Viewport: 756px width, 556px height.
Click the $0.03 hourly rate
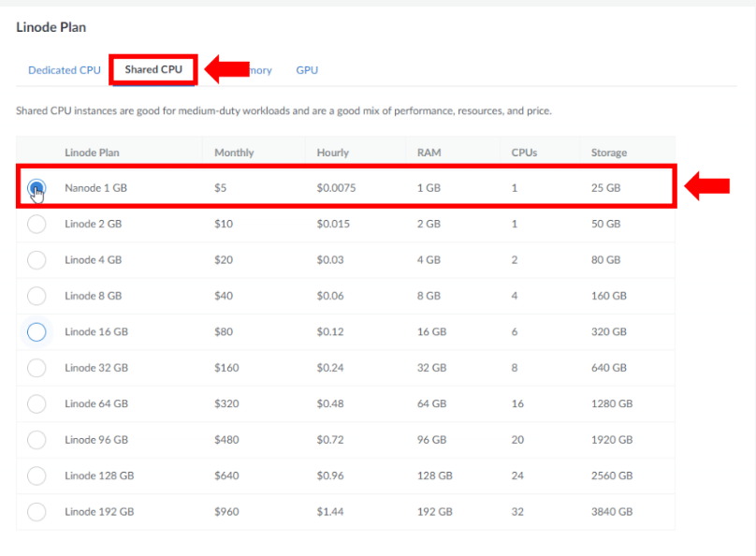(x=330, y=260)
